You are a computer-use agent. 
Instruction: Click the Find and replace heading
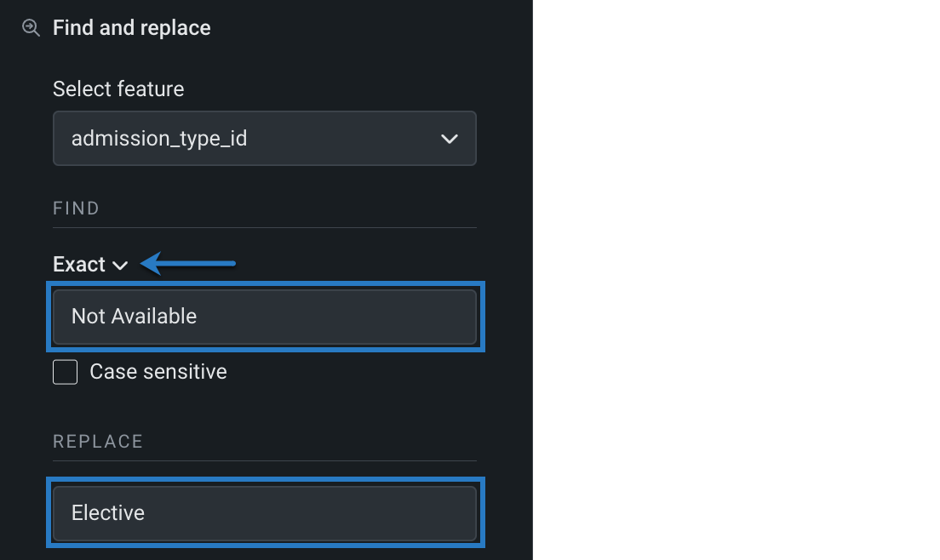tap(131, 28)
